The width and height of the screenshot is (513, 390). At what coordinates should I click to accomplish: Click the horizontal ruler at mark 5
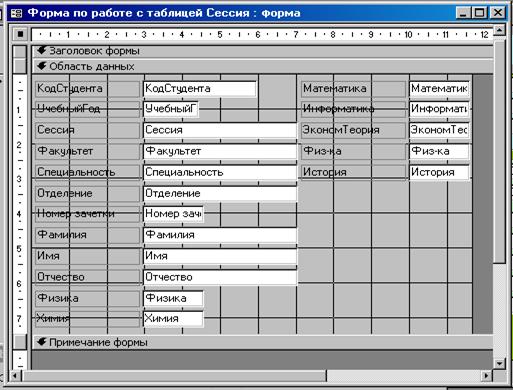tap(220, 35)
